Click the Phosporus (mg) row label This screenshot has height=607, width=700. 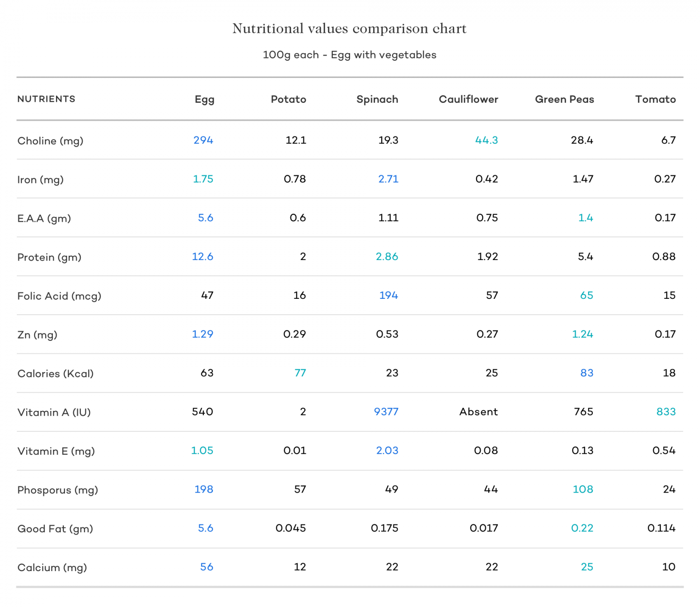tap(57, 490)
